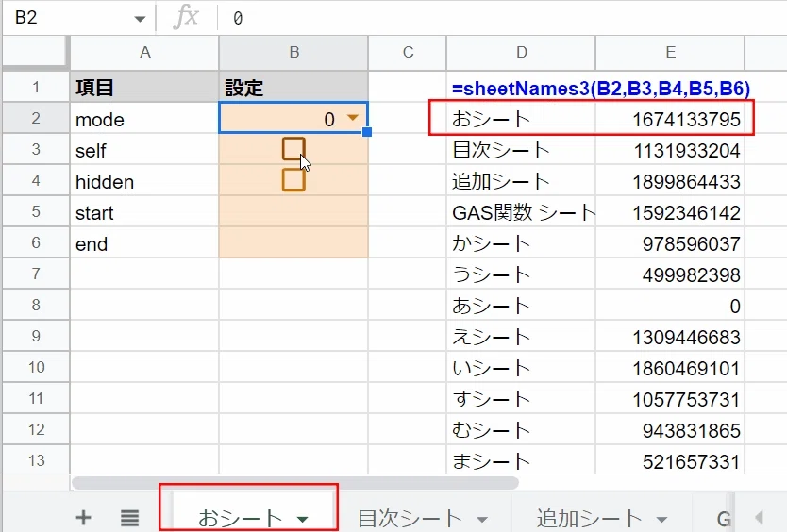Add a new sheet with the plus icon

tap(83, 518)
